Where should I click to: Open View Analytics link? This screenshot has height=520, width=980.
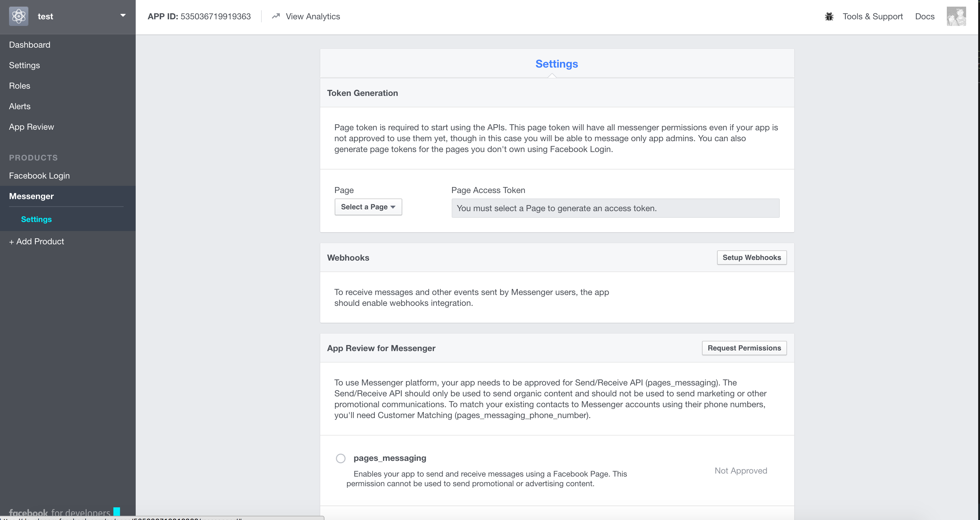click(313, 16)
